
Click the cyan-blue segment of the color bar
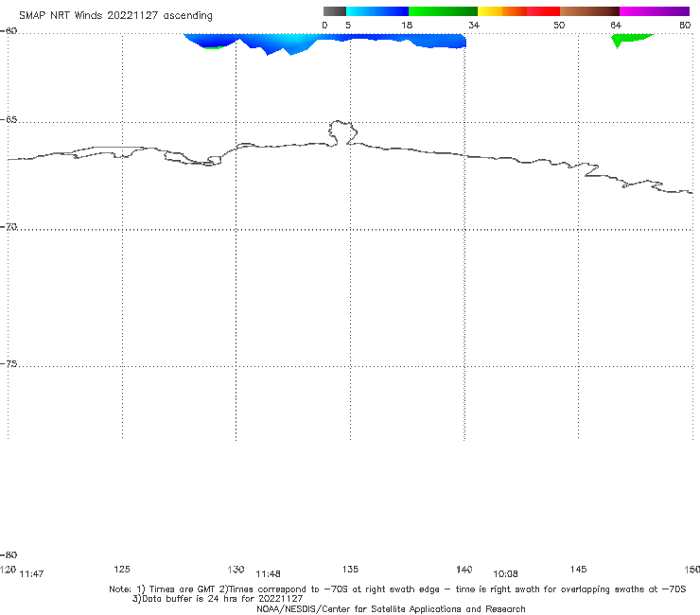(x=377, y=11)
